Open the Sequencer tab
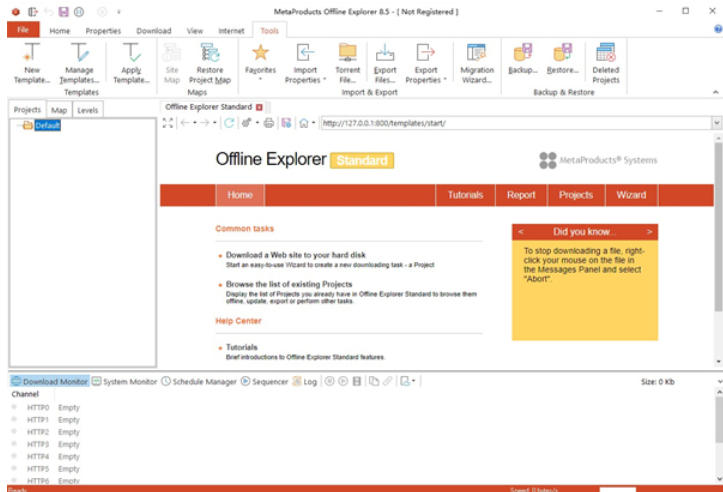The height and width of the screenshot is (492, 723). pos(265,381)
